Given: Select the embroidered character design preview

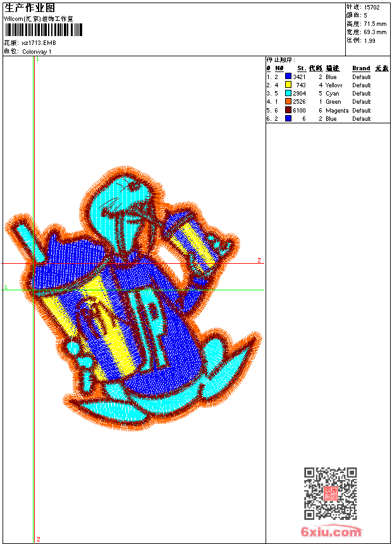Looking at the screenshot, I should click(x=133, y=299).
